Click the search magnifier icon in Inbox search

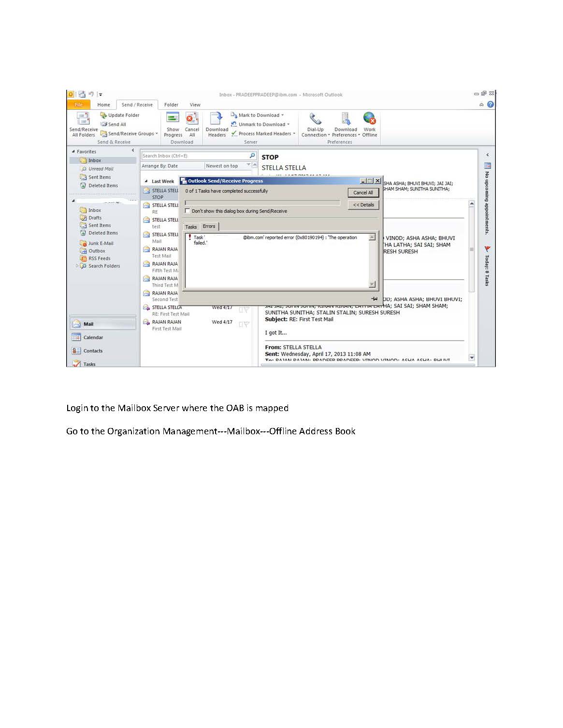(252, 156)
